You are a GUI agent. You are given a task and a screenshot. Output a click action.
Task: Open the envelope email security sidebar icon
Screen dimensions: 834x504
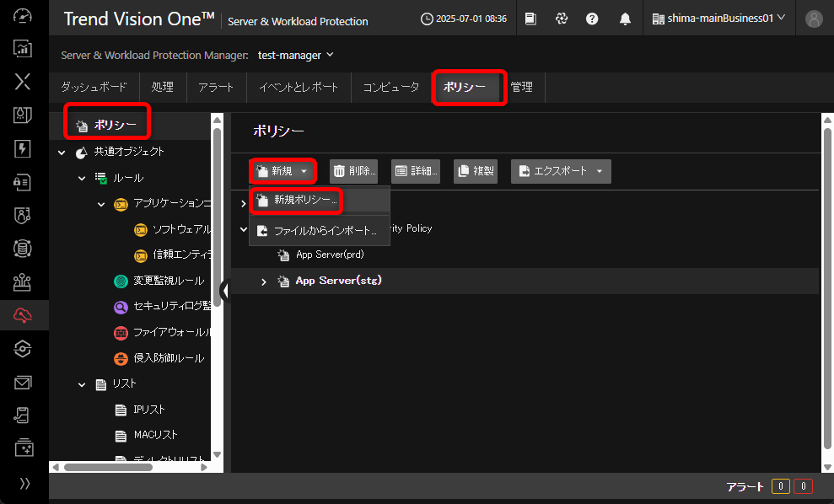(22, 383)
